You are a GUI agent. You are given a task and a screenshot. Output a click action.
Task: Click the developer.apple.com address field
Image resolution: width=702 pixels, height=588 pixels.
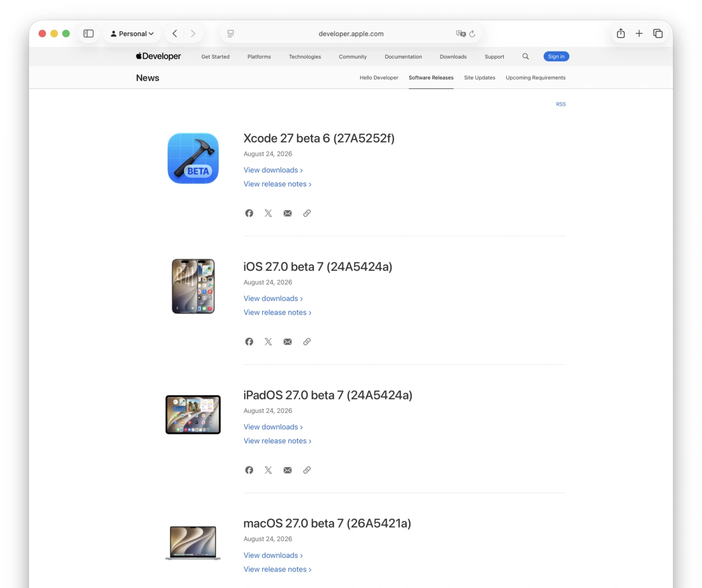pos(351,33)
